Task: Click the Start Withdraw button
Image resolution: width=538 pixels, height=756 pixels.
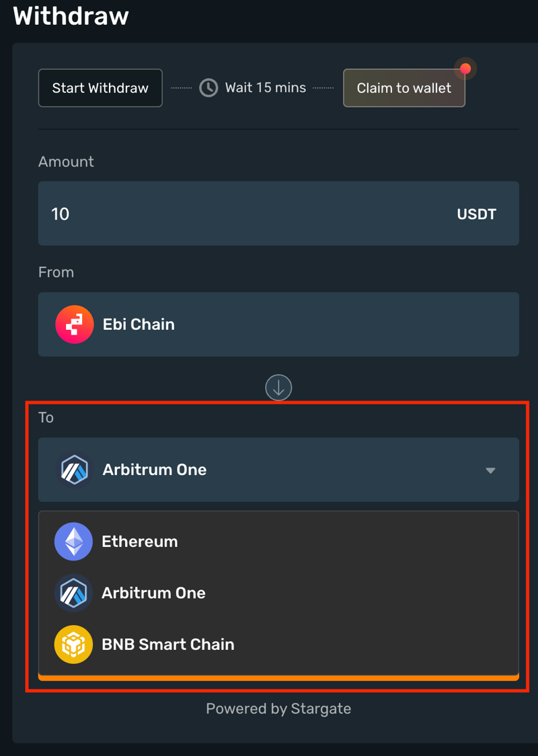Action: click(x=100, y=88)
